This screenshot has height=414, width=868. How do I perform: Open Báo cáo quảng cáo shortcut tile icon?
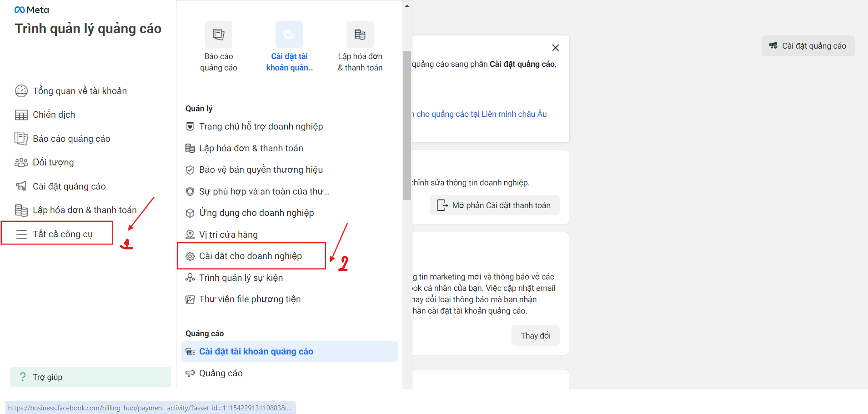(219, 35)
